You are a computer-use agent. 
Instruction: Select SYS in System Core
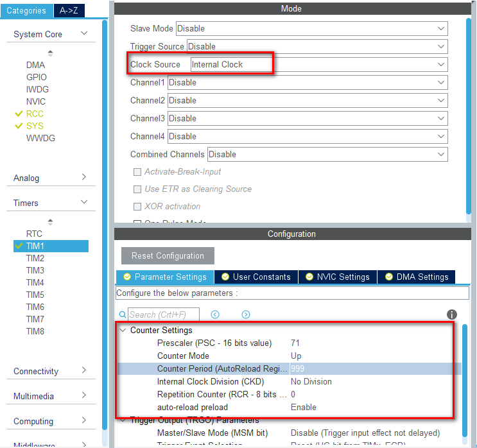point(35,126)
